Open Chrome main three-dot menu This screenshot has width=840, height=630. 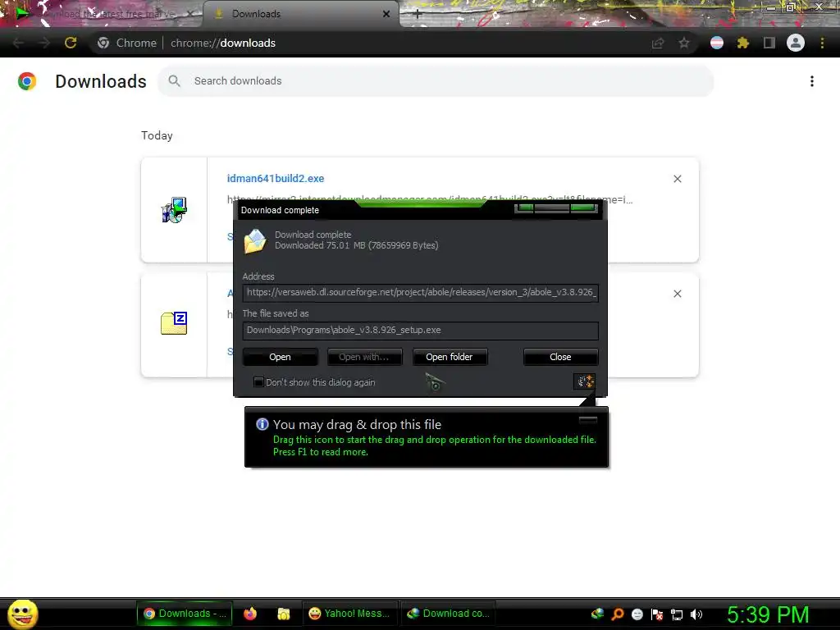[822, 43]
